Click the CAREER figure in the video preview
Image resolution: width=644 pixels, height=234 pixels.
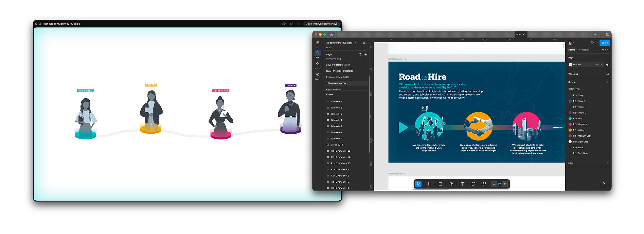pyautogui.click(x=290, y=112)
